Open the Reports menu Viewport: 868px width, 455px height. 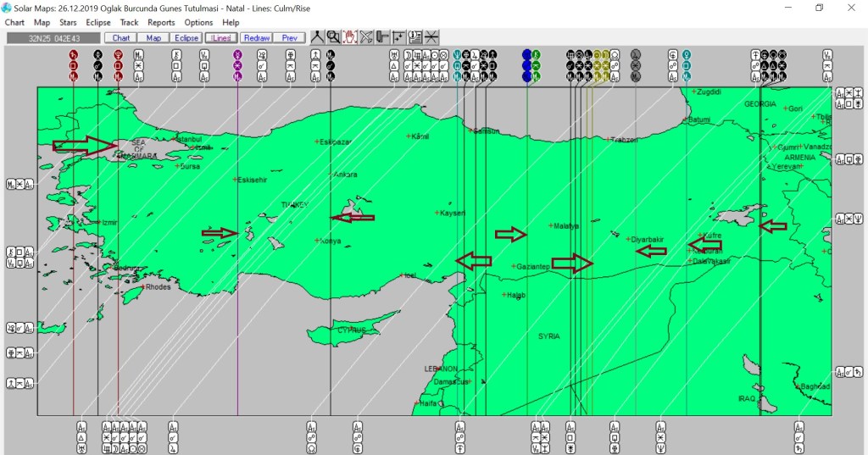coord(161,23)
